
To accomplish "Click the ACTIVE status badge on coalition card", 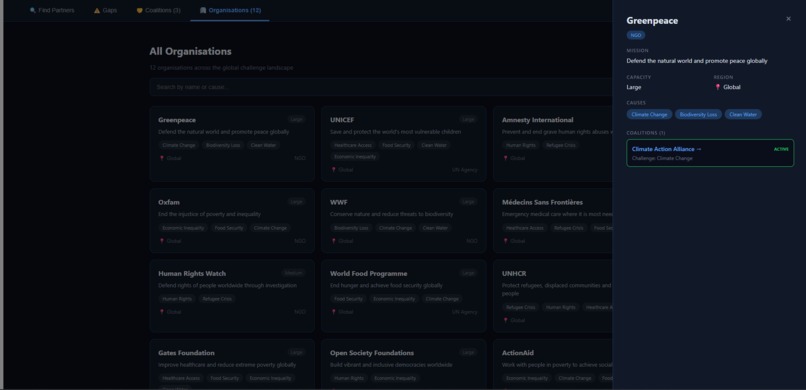I will coord(781,149).
